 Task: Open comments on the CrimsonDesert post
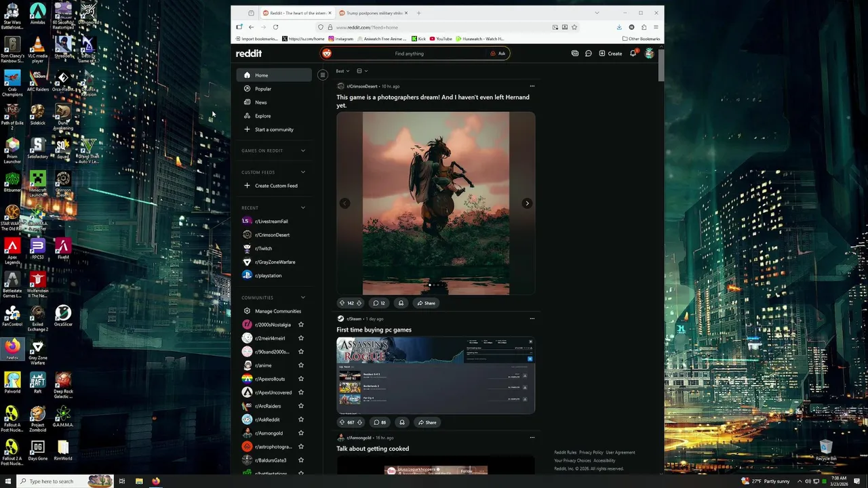click(379, 303)
